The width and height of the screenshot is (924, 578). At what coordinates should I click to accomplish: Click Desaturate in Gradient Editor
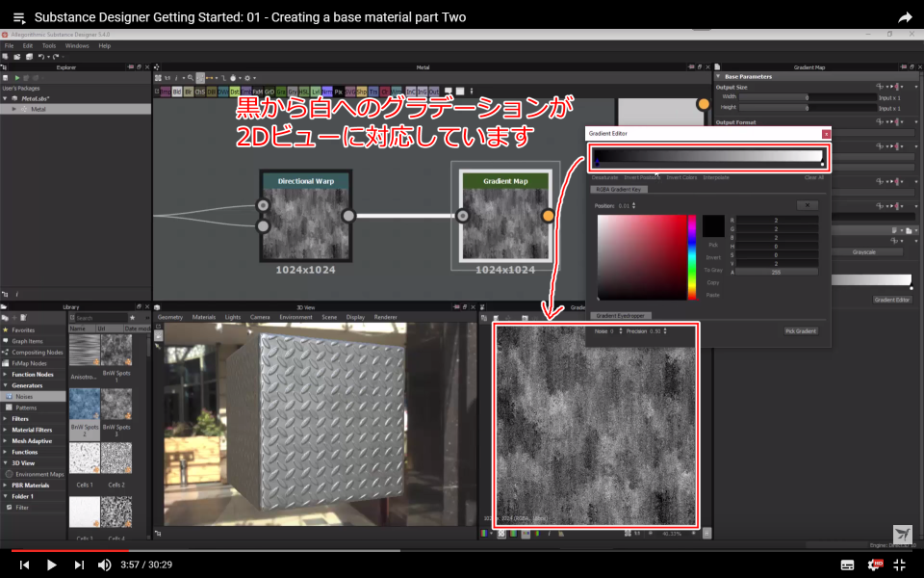point(604,177)
